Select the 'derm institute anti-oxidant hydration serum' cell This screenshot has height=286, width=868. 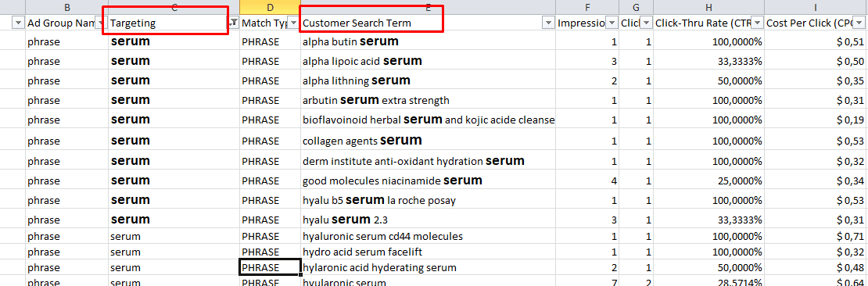428,161
